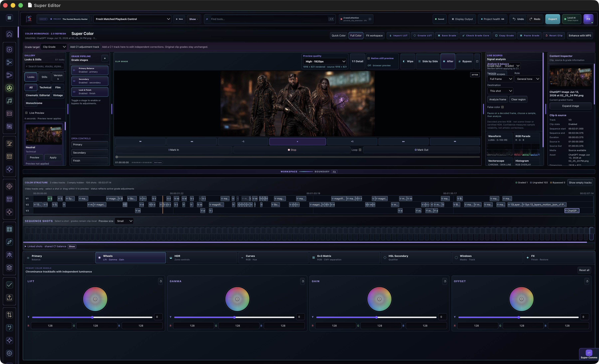
Task: Open the node graph icon in sidebar
Action: (x=9, y=75)
